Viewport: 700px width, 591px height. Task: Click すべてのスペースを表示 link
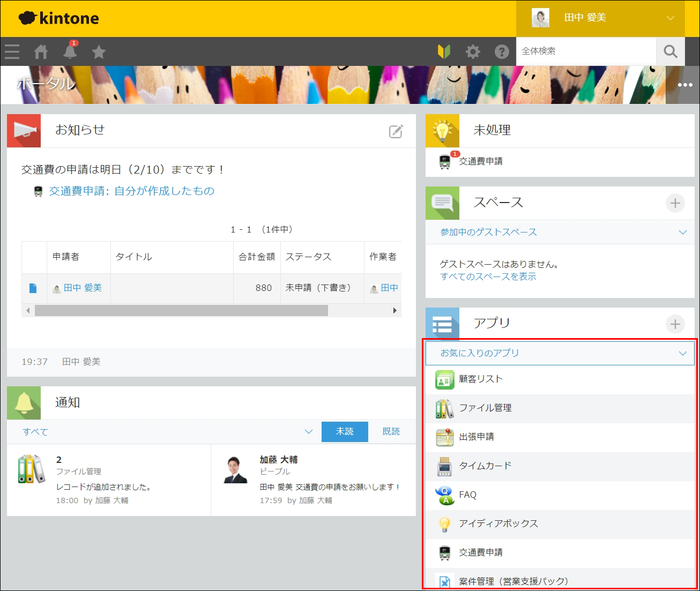(x=487, y=276)
